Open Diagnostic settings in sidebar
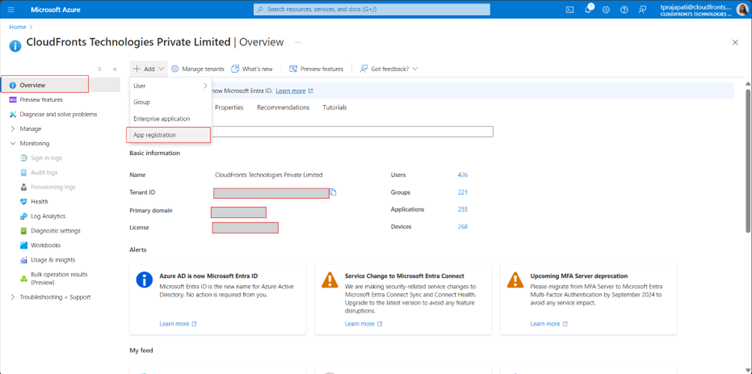The image size is (752, 374). [56, 231]
